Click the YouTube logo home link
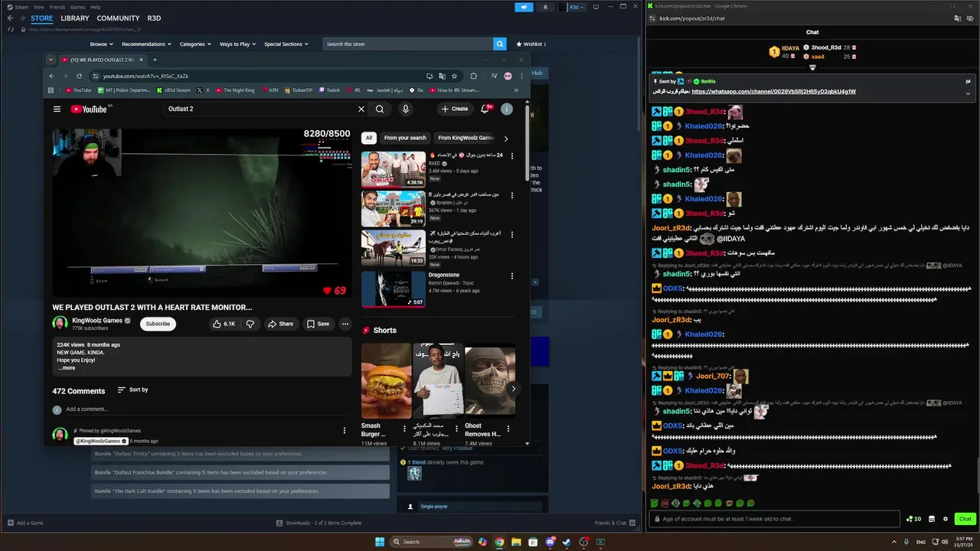 pos(90,109)
